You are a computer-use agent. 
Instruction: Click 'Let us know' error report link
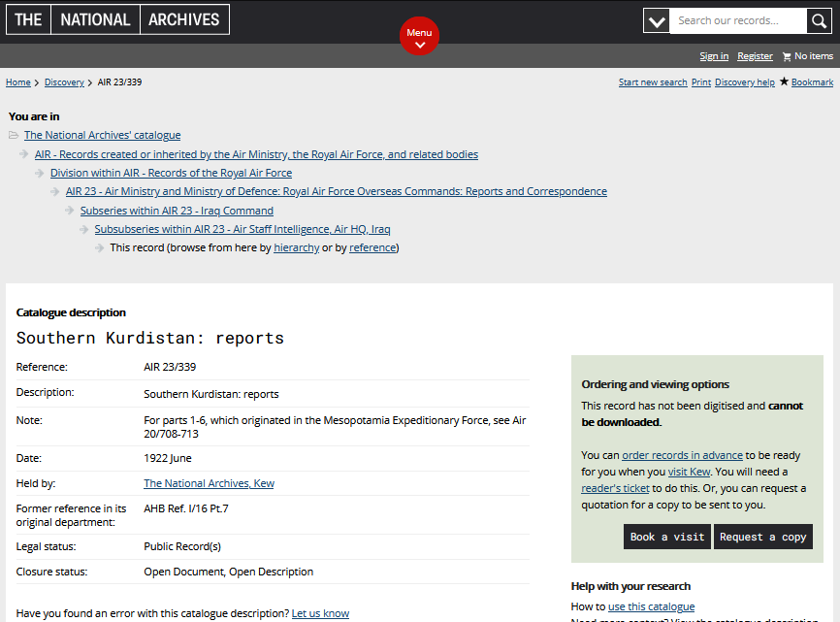(320, 613)
